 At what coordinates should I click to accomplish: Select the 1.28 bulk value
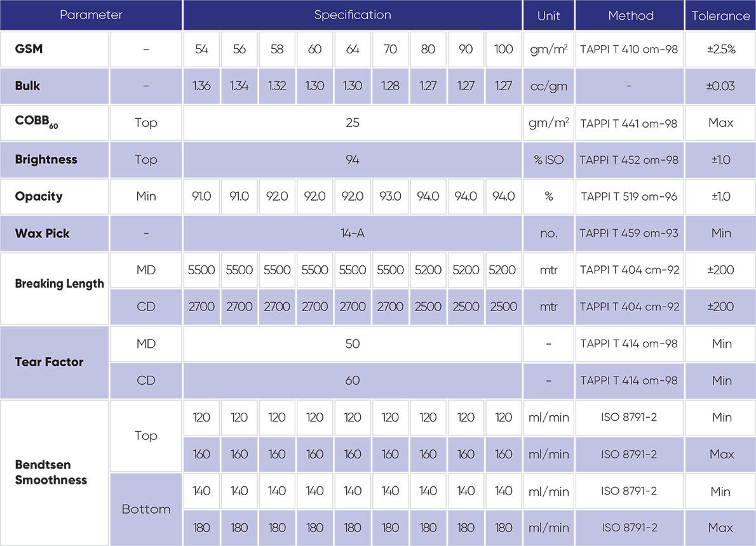[390, 86]
